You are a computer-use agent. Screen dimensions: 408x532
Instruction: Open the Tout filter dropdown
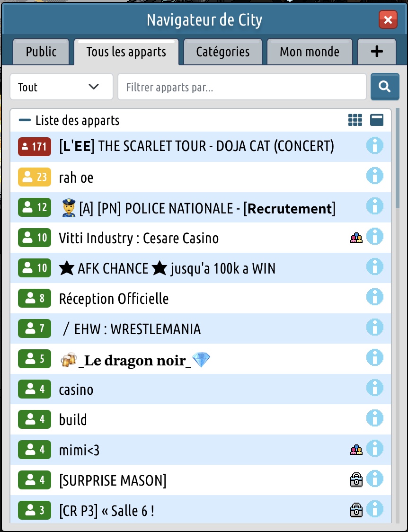point(62,87)
